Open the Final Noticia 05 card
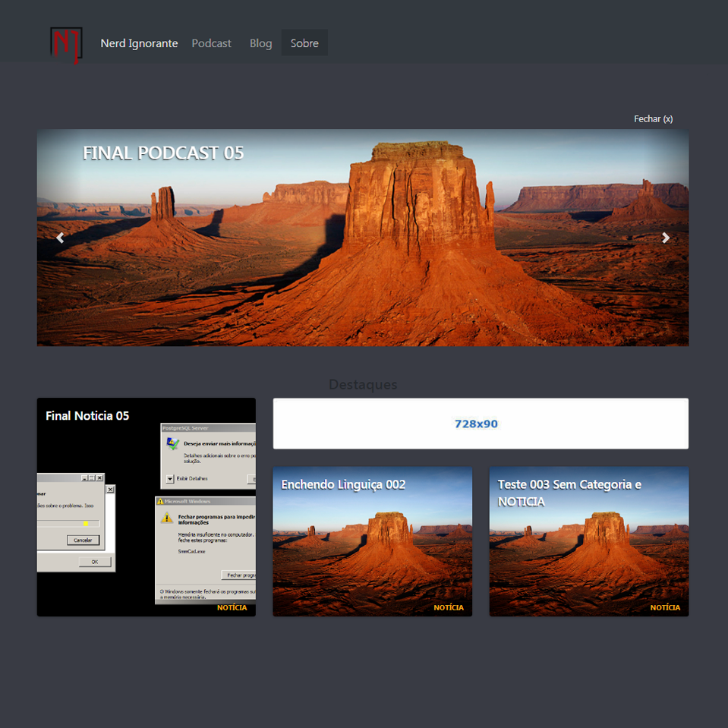The height and width of the screenshot is (728, 728). [x=147, y=507]
